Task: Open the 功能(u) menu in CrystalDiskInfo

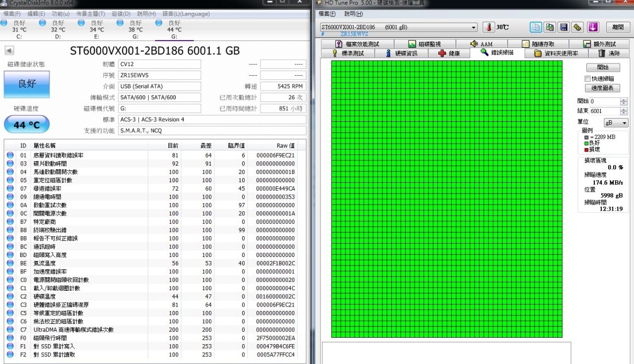Action: (60, 14)
